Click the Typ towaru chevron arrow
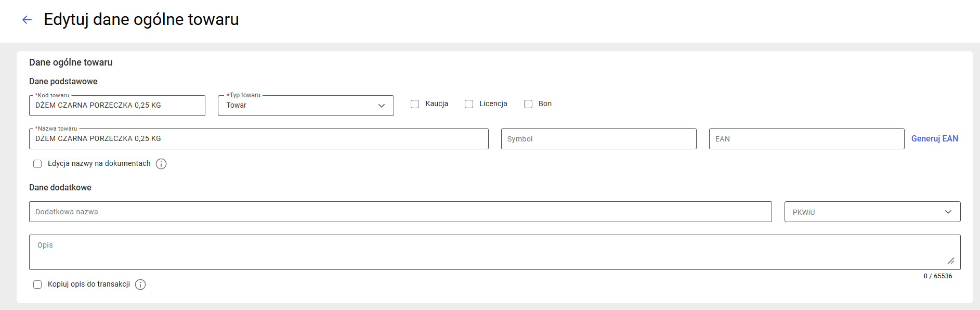 pyautogui.click(x=382, y=106)
